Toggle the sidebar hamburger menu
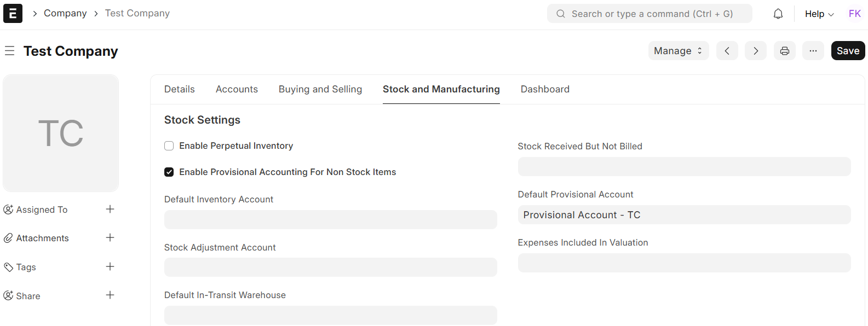Image resolution: width=868 pixels, height=326 pixels. [x=9, y=51]
